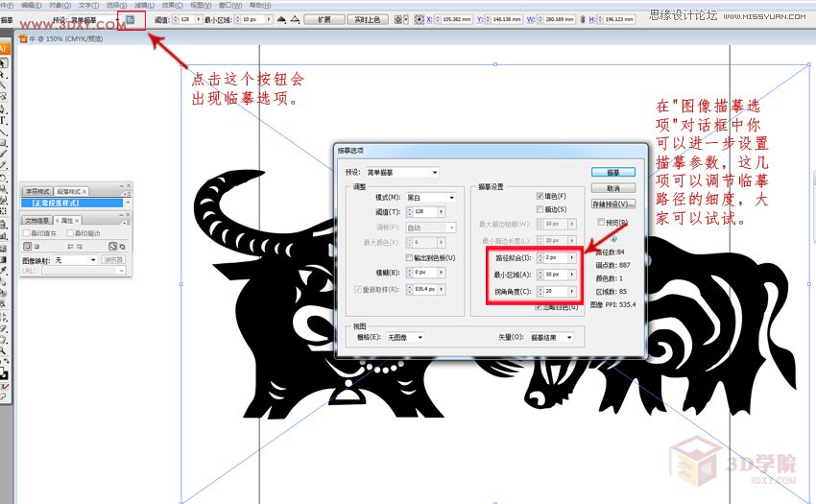Switch to Character Styles tab
Screen dimensions: 816x504
(37, 192)
